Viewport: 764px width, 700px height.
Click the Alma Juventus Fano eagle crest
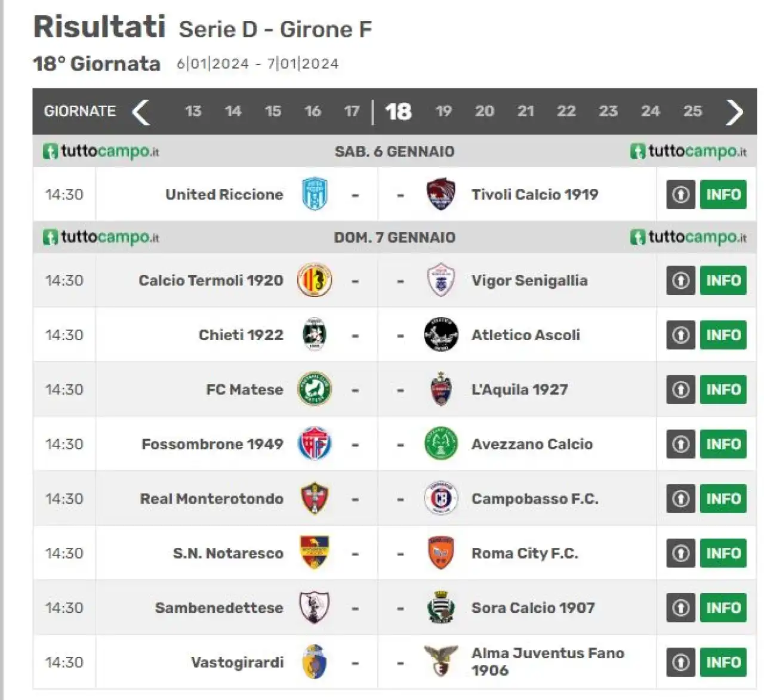[440, 661]
